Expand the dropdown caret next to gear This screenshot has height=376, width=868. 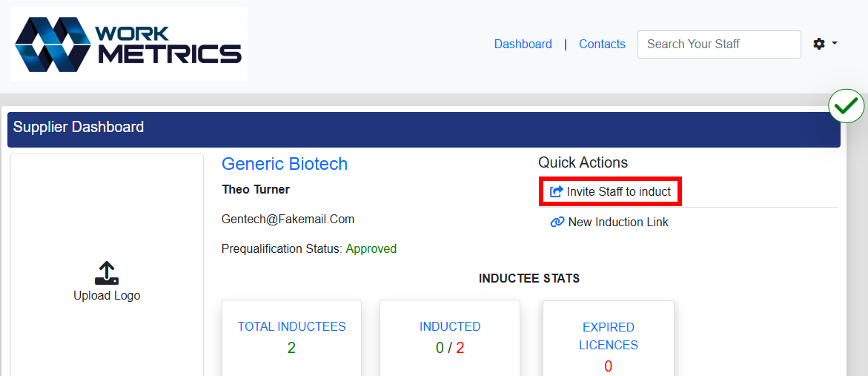coord(835,43)
